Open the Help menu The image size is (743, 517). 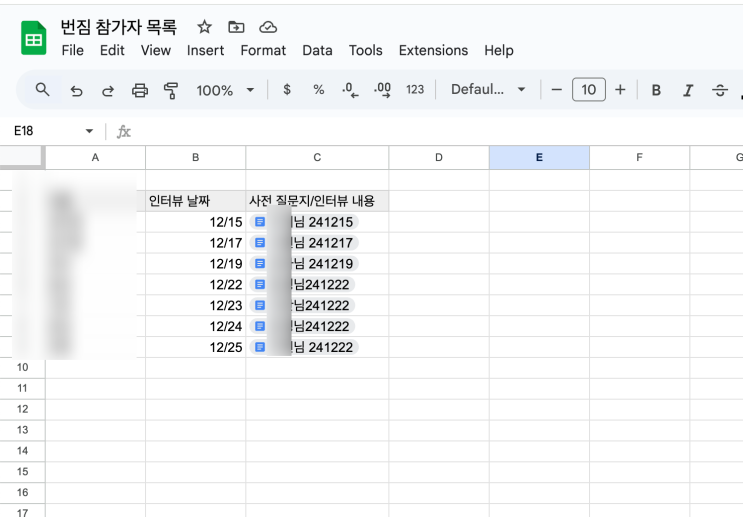coord(498,50)
